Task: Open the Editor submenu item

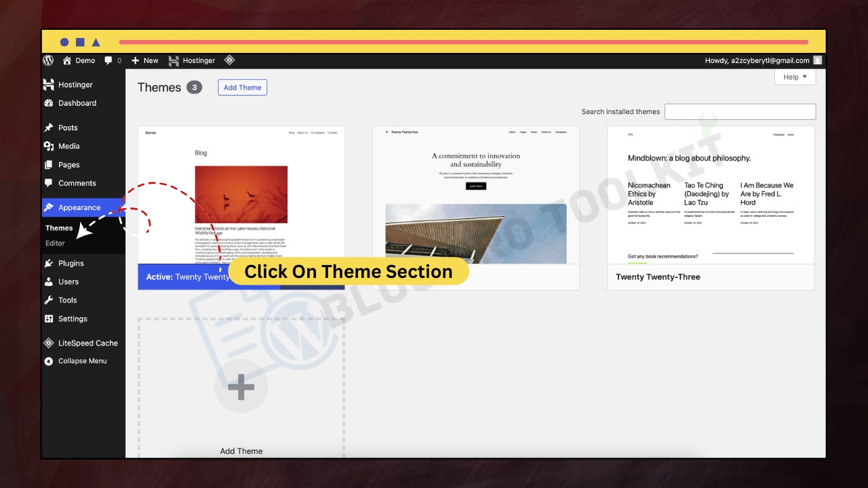Action: 55,243
